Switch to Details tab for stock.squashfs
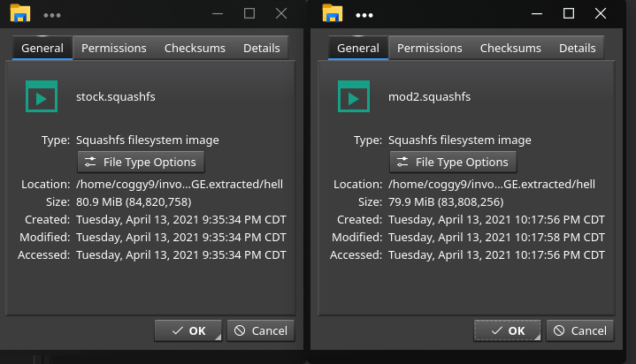The height and width of the screenshot is (364, 636). [x=262, y=48]
